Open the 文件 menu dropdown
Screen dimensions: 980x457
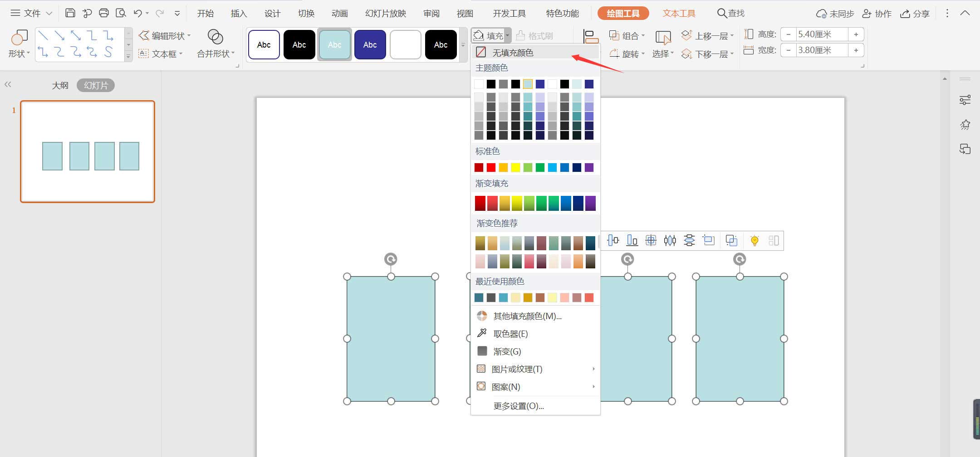31,13
